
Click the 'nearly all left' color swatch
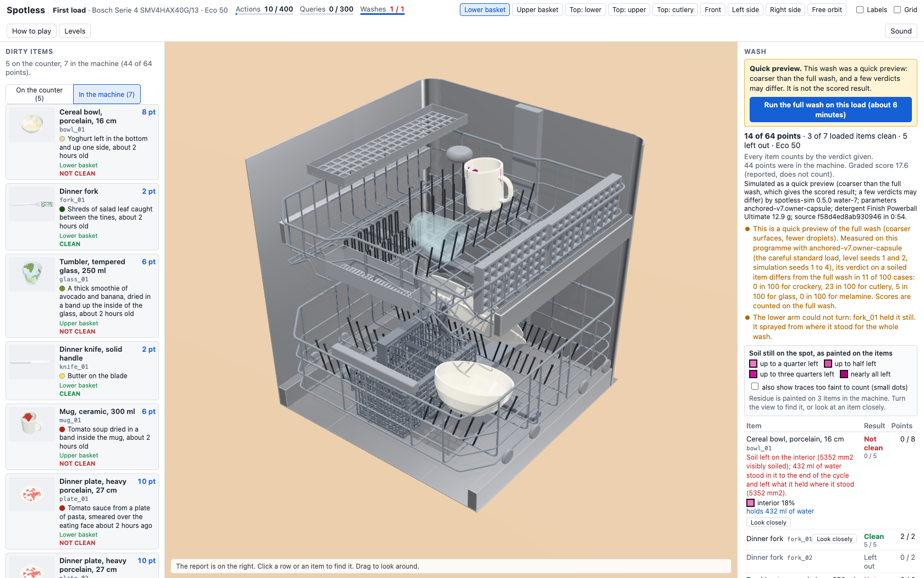coord(844,374)
